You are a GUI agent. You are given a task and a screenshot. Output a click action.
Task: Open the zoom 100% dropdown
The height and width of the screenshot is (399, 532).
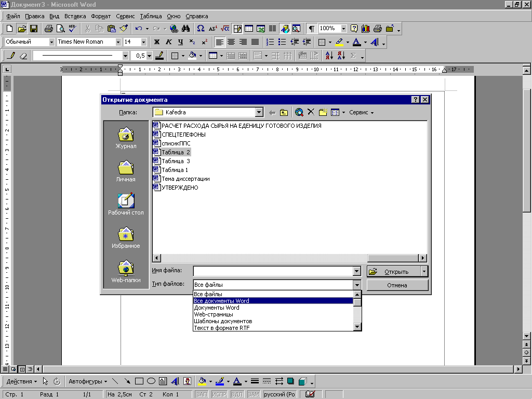(x=344, y=29)
